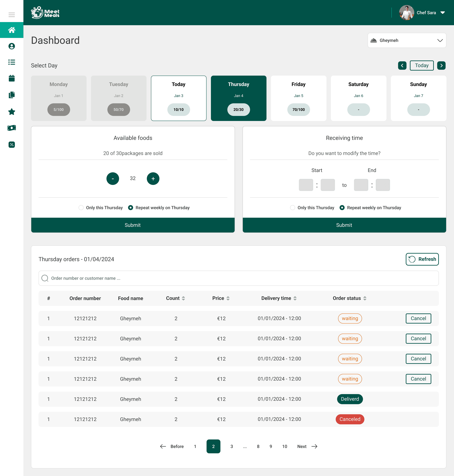The height and width of the screenshot is (476, 454).
Task: Open the Chef Sara account dropdown arrow
Action: [443, 13]
